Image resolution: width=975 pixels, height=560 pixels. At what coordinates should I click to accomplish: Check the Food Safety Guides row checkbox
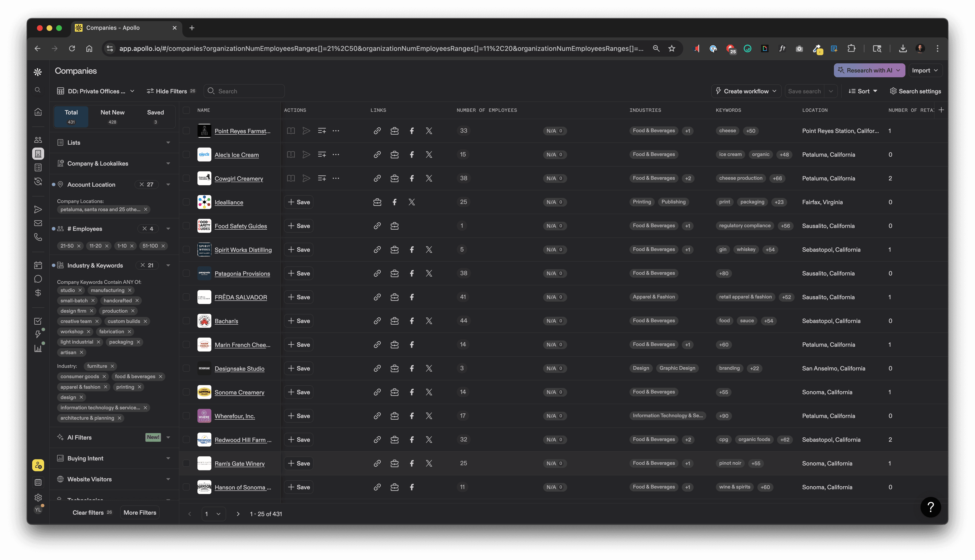click(x=186, y=226)
